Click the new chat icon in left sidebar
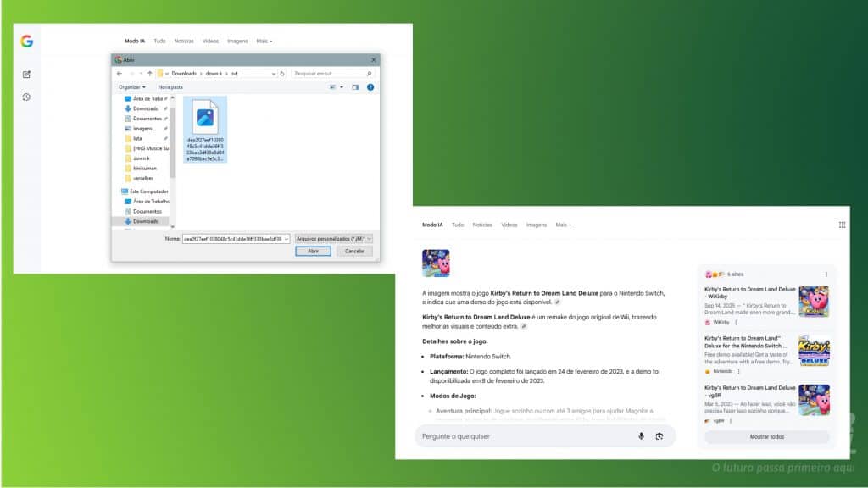This screenshot has width=868, height=488. coord(26,75)
